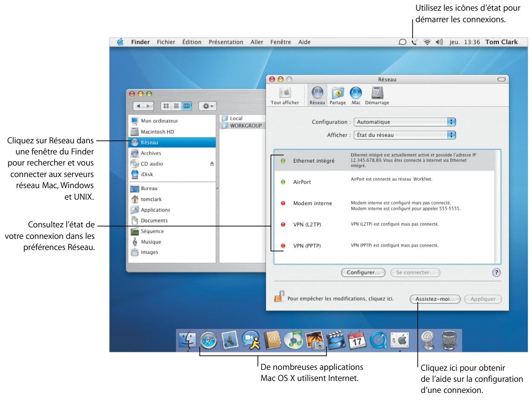The height and width of the screenshot is (401, 532).
Task: Click the help question mark button
Action: pos(496,272)
